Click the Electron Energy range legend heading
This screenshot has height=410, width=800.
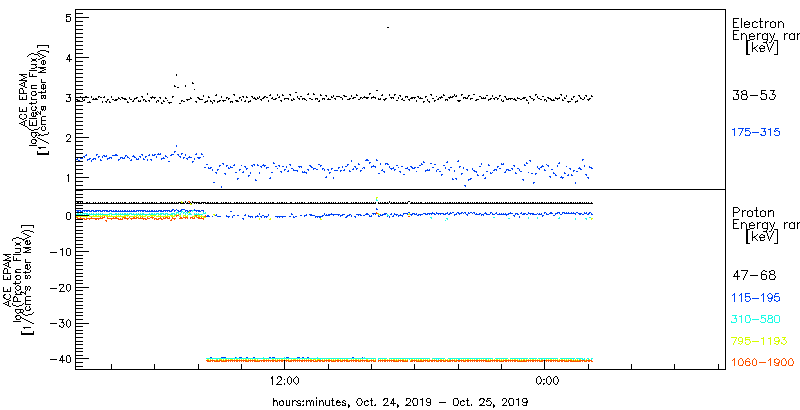coord(765,36)
